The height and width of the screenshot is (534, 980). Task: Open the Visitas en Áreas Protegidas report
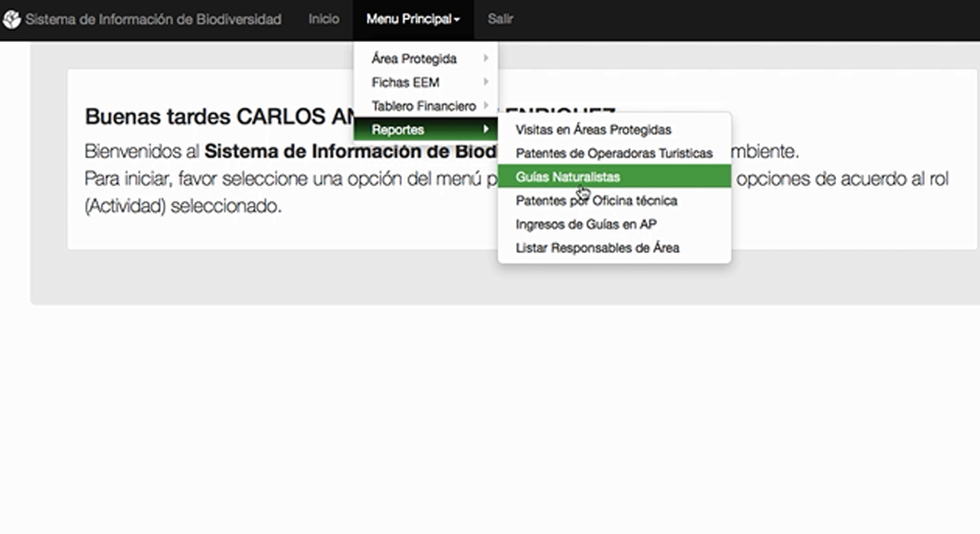593,130
